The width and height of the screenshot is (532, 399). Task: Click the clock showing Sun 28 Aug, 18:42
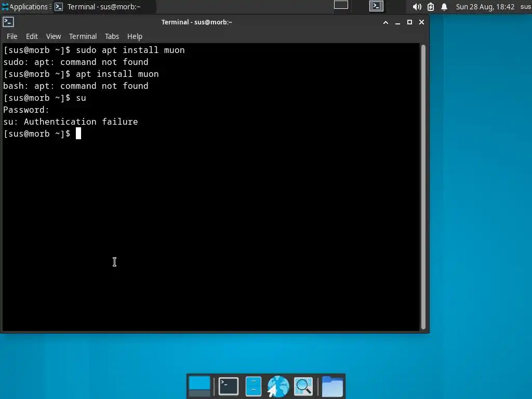(485, 7)
